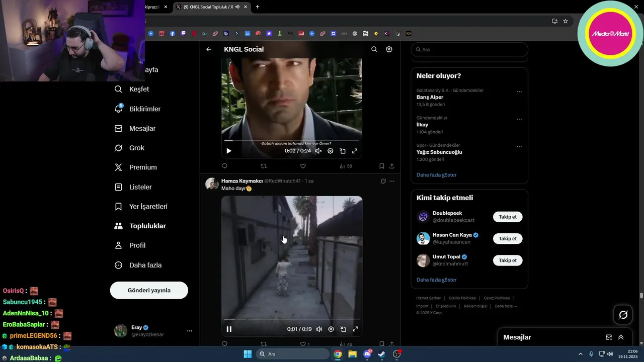Image resolution: width=644 pixels, height=362 pixels.
Task: Open Chrome from the taskbar
Action: coord(338,354)
